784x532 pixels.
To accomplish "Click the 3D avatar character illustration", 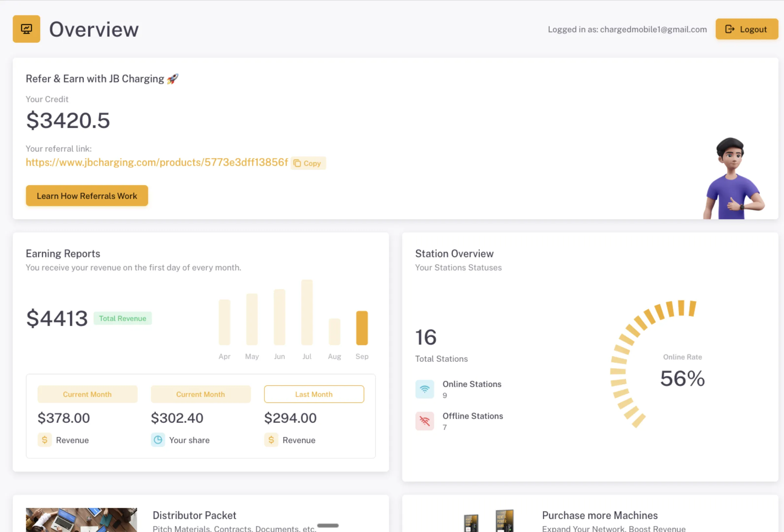I will pyautogui.click(x=733, y=178).
